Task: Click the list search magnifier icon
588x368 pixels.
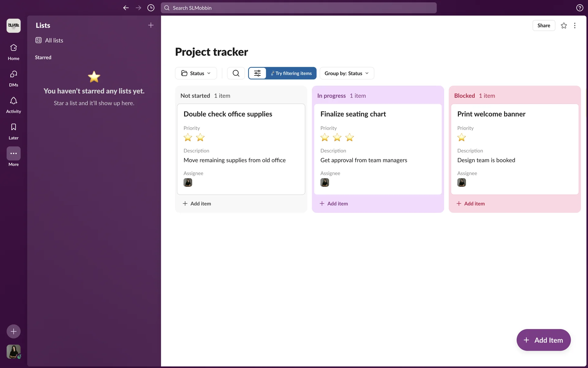Action: click(236, 73)
